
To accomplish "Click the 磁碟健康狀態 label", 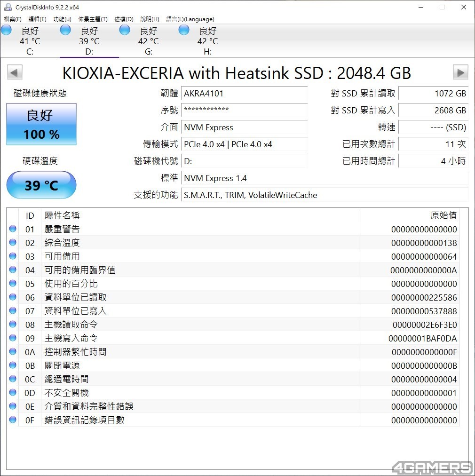I will [40, 93].
